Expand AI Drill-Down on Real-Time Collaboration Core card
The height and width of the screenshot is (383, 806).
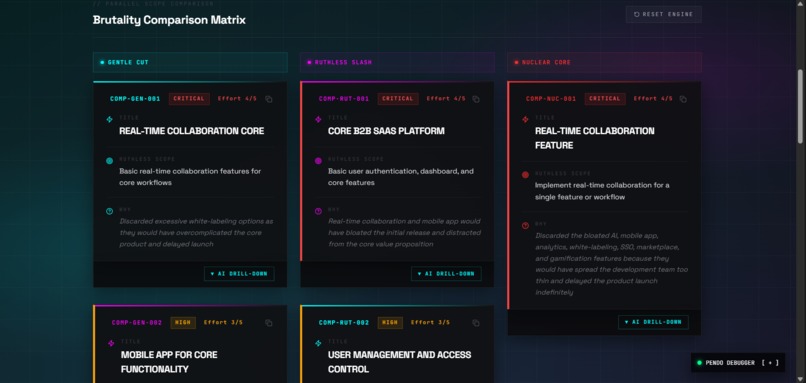[239, 273]
